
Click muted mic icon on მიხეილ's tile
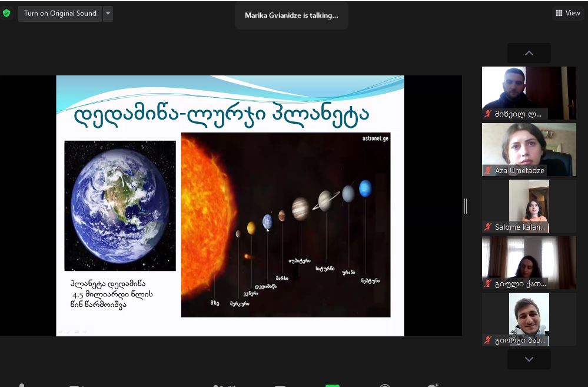coord(488,114)
